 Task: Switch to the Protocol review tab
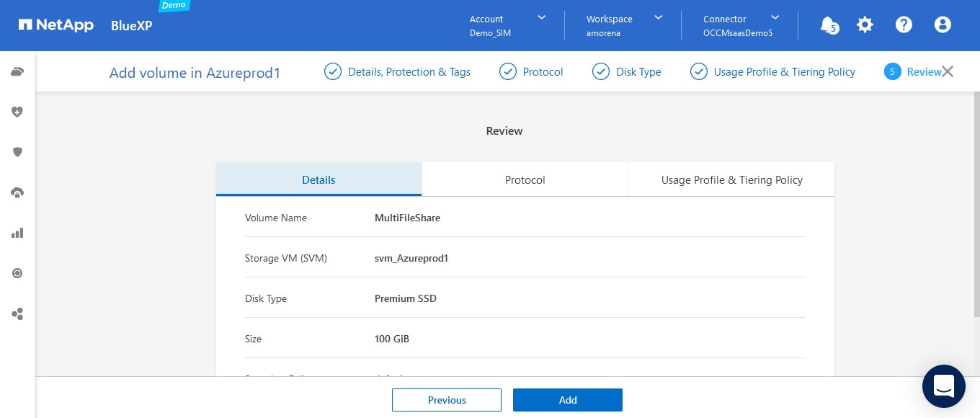[x=525, y=180]
